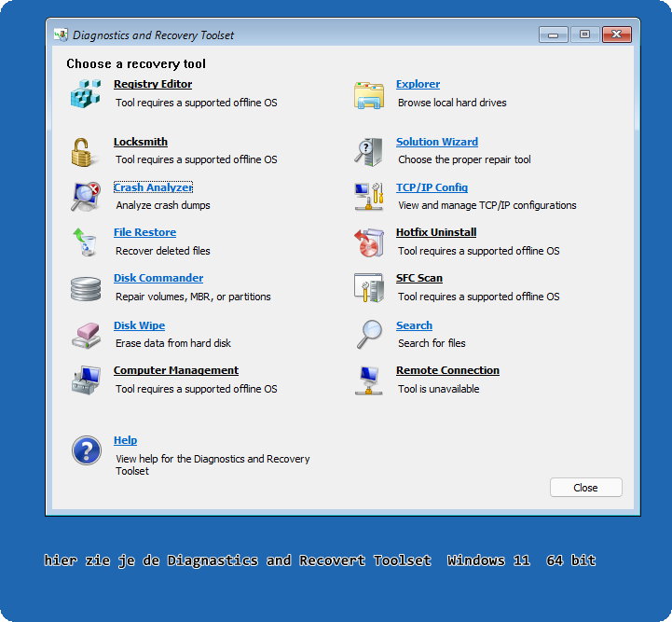
Task: Click the 'Choose a recovery tool' heading
Action: [136, 63]
